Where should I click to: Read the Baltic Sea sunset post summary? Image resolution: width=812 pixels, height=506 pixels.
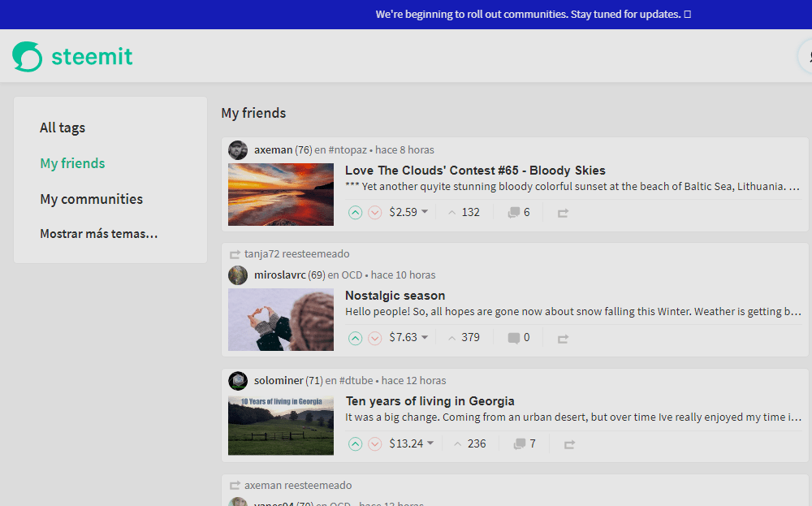(x=572, y=187)
